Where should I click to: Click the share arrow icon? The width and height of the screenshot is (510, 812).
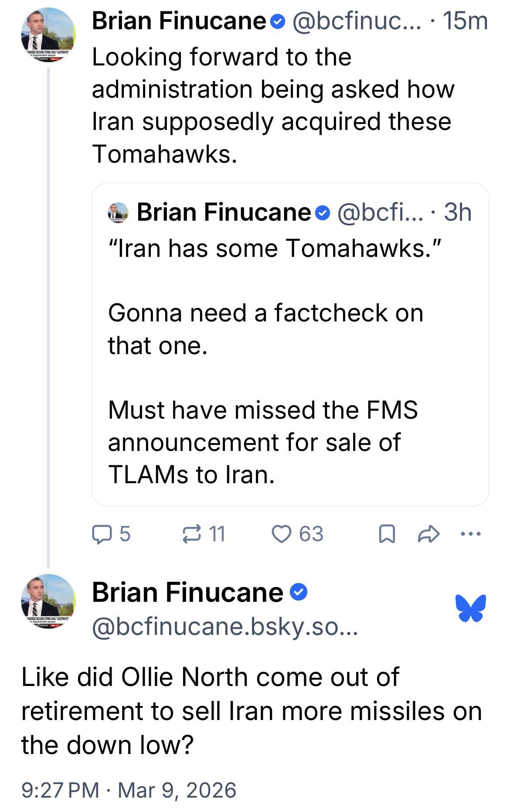(428, 534)
